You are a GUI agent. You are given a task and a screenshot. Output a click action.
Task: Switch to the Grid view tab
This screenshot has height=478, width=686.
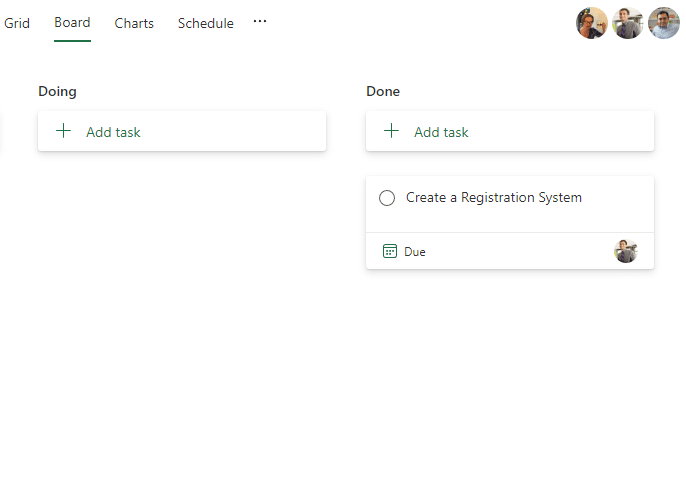tap(17, 23)
